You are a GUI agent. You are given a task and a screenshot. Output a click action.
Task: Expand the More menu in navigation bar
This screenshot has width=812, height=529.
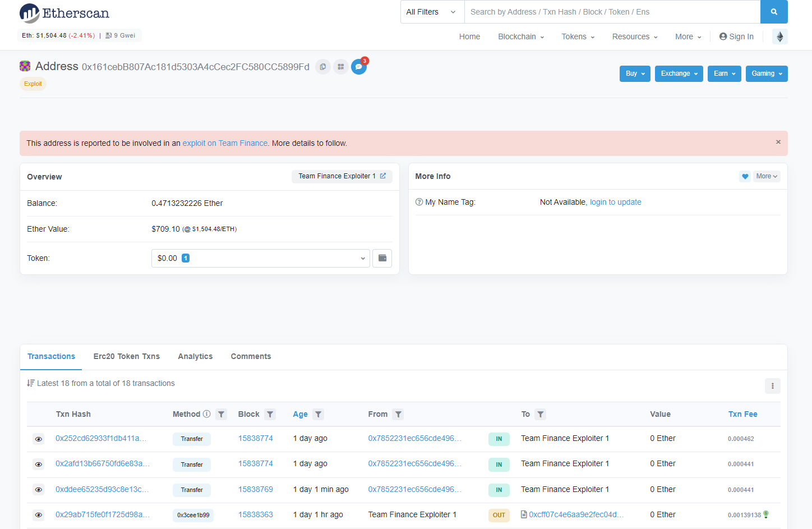688,36
